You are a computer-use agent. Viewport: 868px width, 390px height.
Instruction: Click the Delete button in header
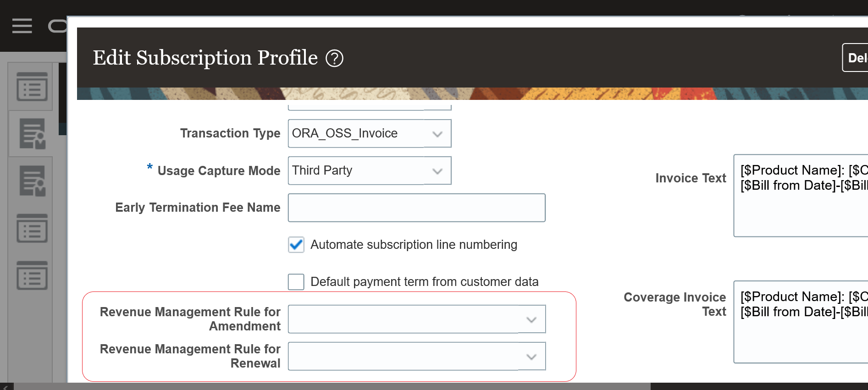point(856,58)
